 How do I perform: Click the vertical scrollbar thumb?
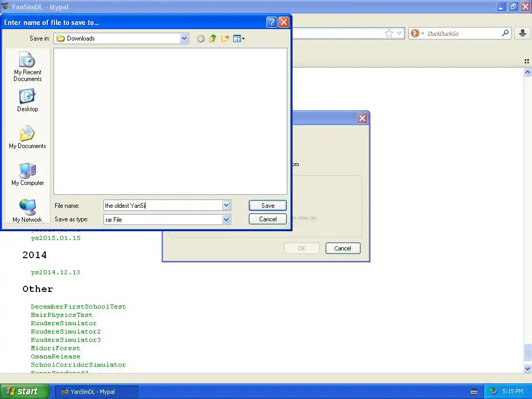[x=527, y=352]
